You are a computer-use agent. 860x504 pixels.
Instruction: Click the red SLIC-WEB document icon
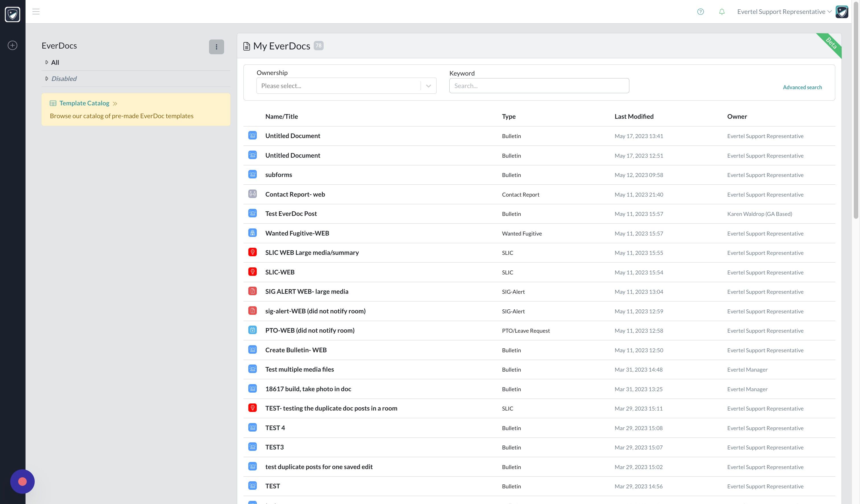click(x=252, y=272)
